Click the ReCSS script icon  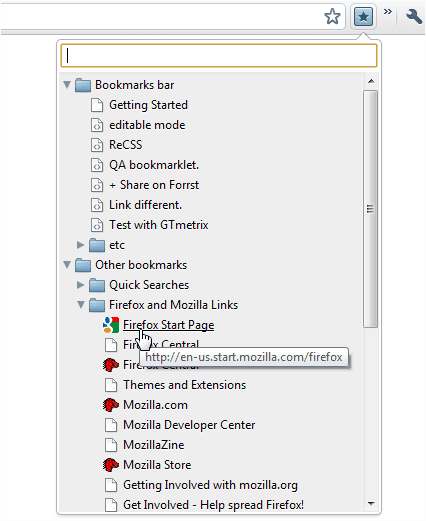97,145
